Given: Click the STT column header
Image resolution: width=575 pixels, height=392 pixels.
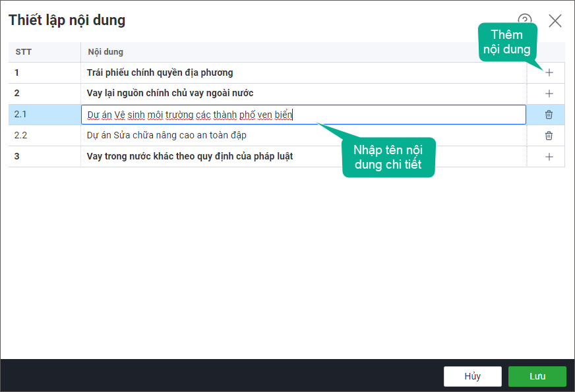Looking at the screenshot, I should 24,52.
